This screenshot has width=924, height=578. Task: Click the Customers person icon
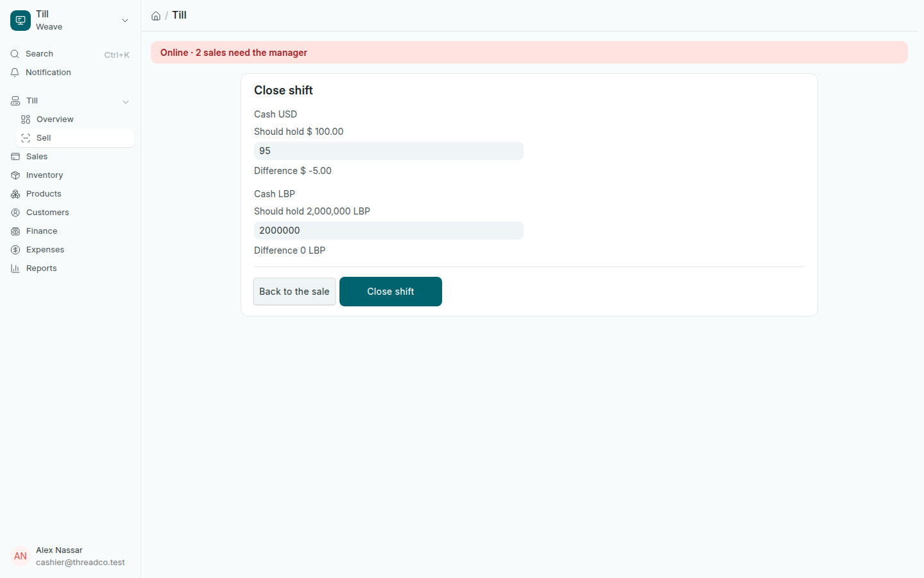click(15, 213)
